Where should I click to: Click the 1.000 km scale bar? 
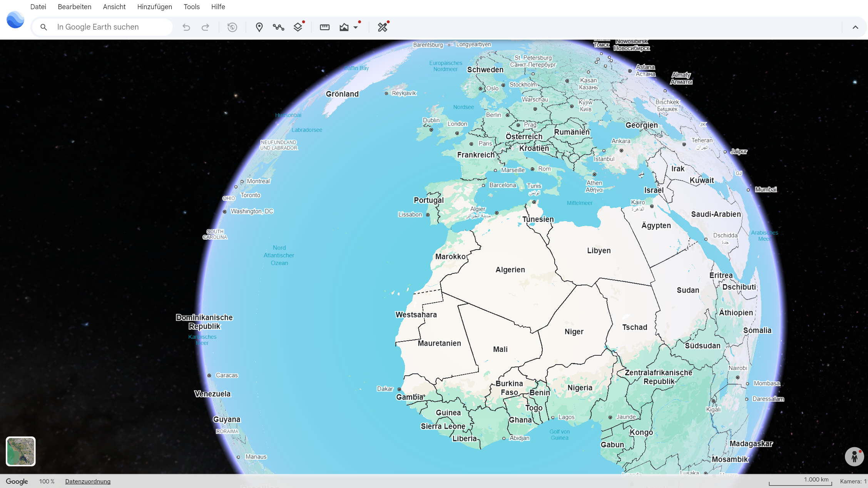click(x=801, y=481)
